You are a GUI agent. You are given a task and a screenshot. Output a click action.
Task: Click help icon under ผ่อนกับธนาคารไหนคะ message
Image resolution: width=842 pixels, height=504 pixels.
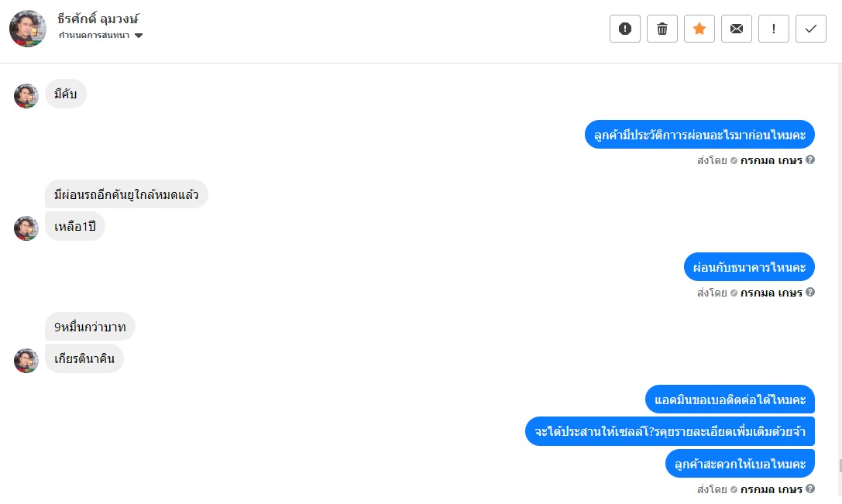click(x=810, y=293)
